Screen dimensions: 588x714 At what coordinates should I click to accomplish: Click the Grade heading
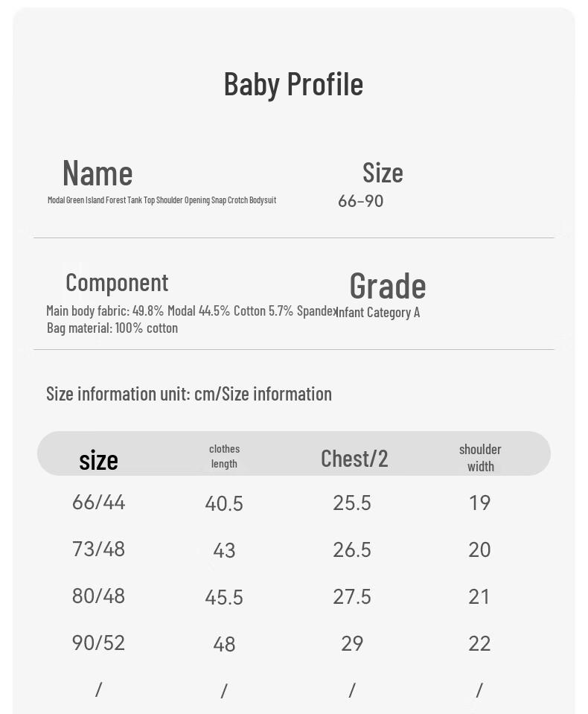387,286
